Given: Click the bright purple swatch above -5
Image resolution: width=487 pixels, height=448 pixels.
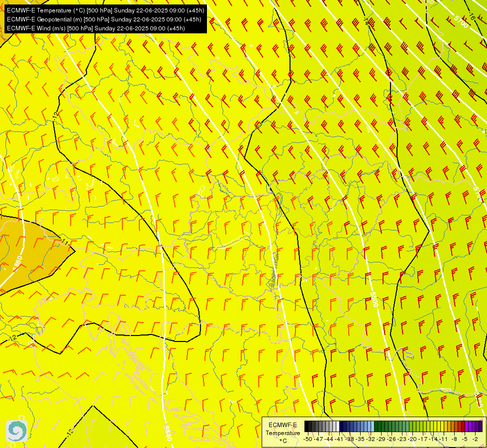Looking at the screenshot, I should pyautogui.click(x=467, y=426).
